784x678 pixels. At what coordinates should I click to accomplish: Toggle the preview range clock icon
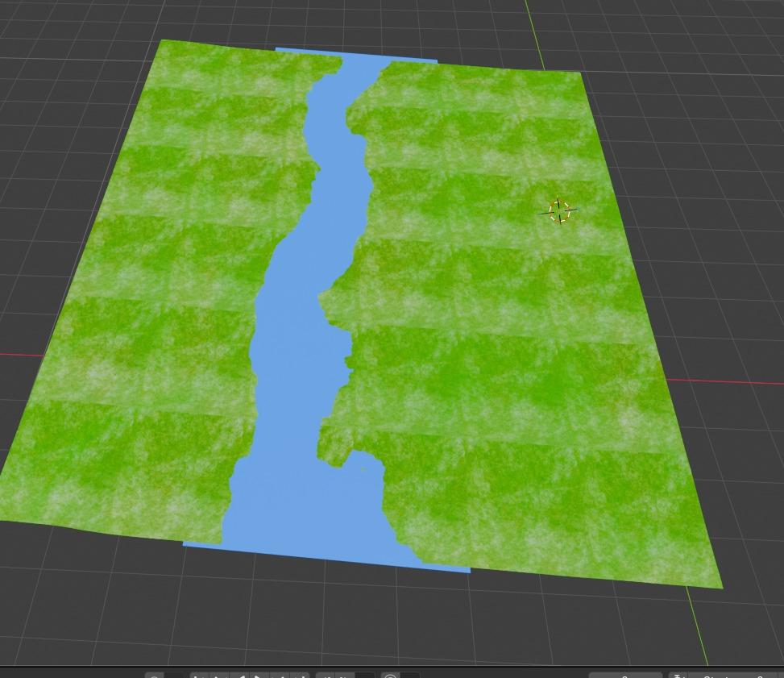point(391,676)
